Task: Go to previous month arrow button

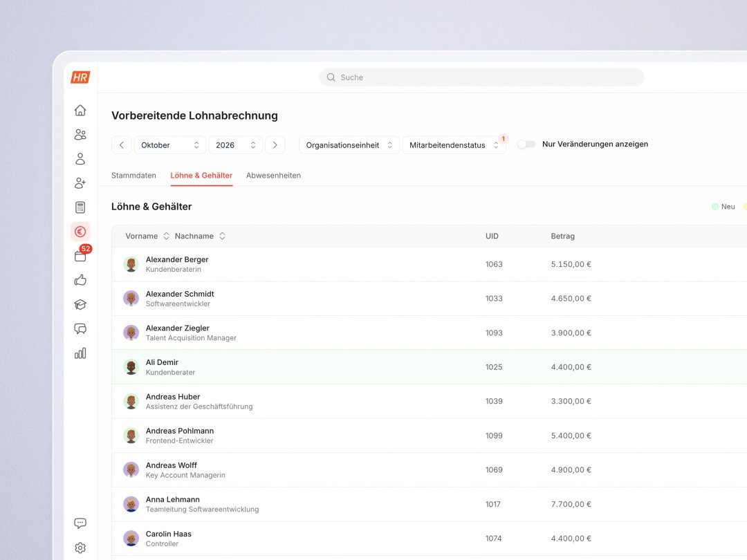Action: pos(122,145)
